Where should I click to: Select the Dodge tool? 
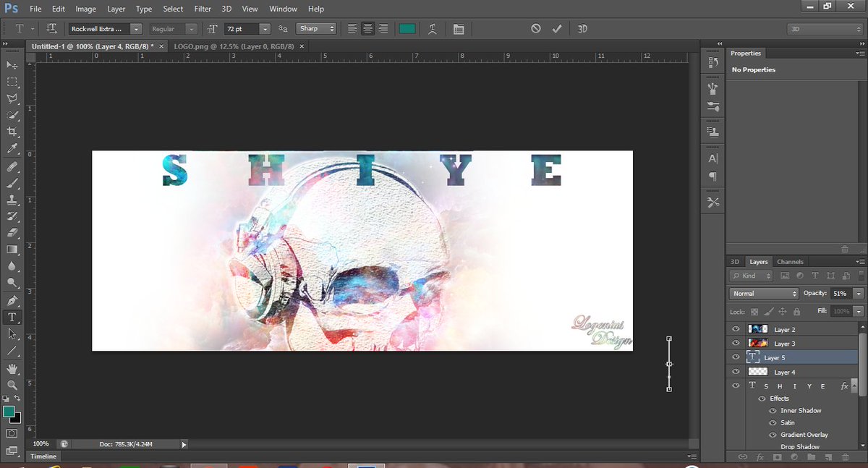tap(12, 284)
